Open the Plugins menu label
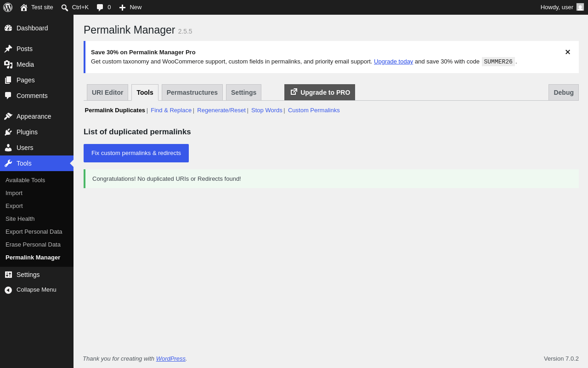This screenshot has width=588, height=368. [x=27, y=132]
